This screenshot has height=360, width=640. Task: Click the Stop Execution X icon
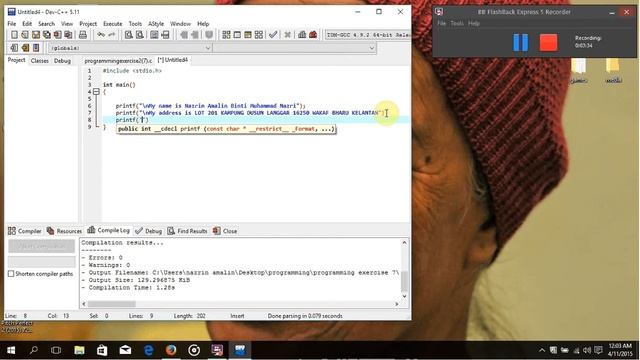(x=287, y=35)
